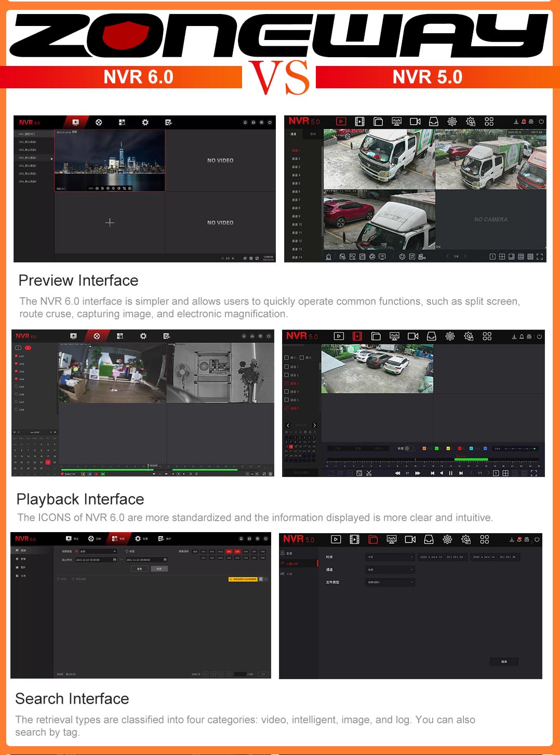
Task: Open the search icon in NVR 6.0 Preview top bar
Action: coord(122,122)
